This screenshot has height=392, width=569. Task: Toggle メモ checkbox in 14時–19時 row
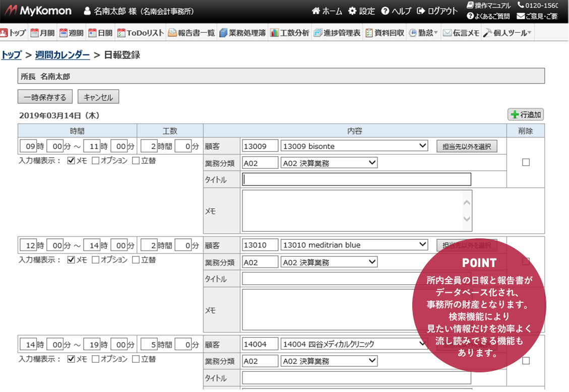[71, 359]
